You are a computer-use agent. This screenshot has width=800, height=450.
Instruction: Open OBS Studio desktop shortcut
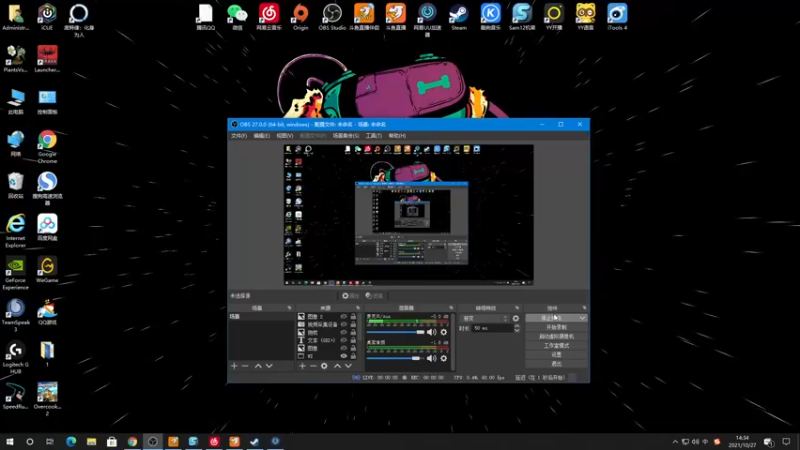tap(332, 17)
